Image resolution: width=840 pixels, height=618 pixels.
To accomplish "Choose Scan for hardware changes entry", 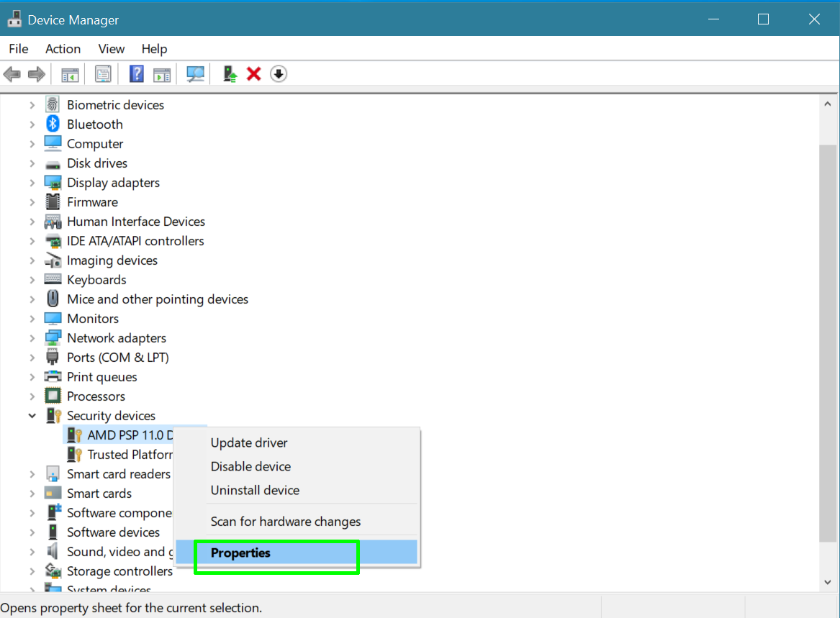I will [297, 521].
